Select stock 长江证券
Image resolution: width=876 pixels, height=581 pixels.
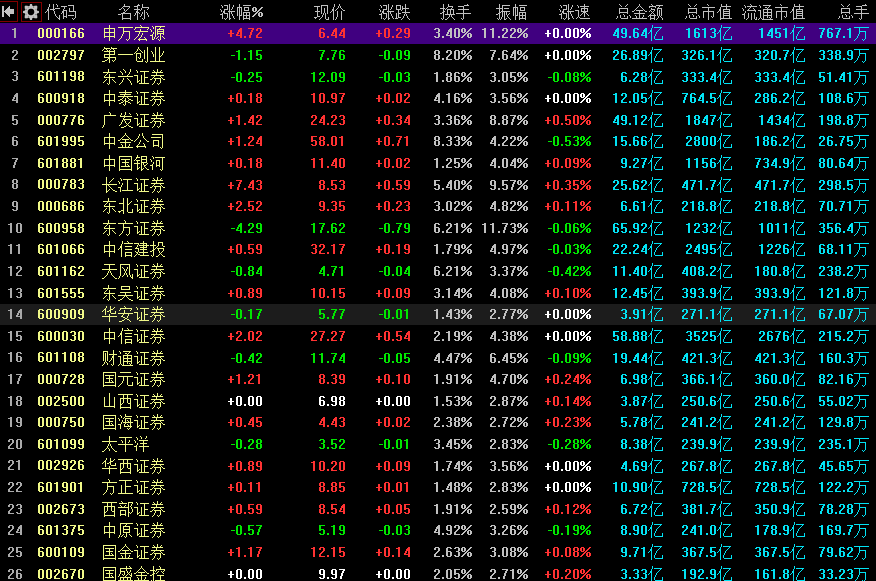tap(134, 185)
